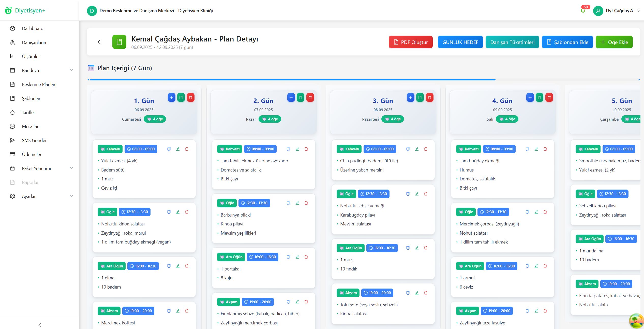Collapse the sidebar with the bottom arrow
The width and height of the screenshot is (644, 329).
click(x=39, y=325)
